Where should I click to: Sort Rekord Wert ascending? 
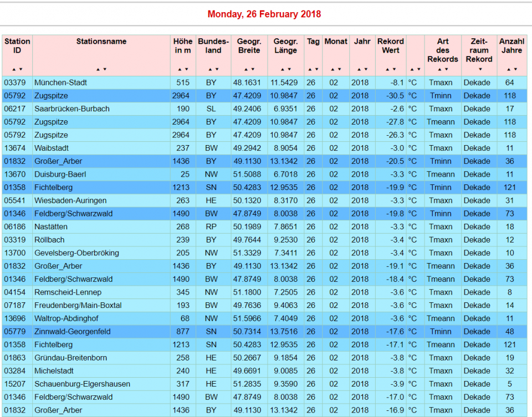pos(387,69)
